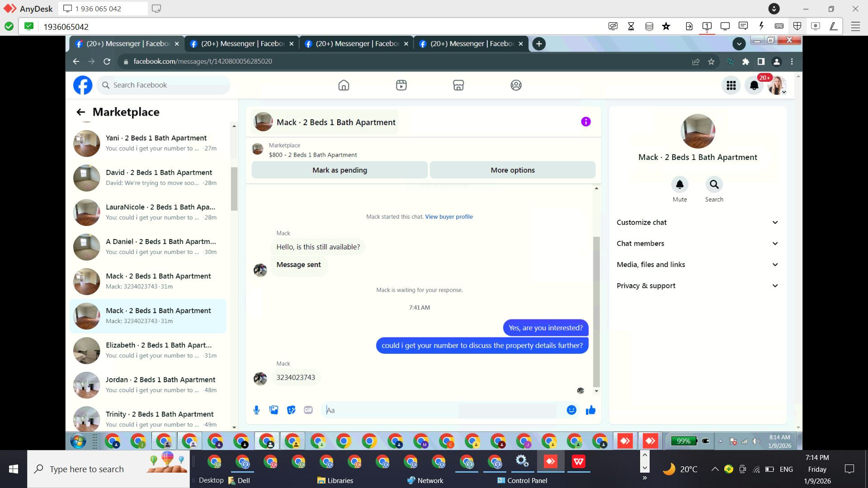The image size is (868, 488).
Task: Open the View buyer profile link
Action: coord(448,217)
